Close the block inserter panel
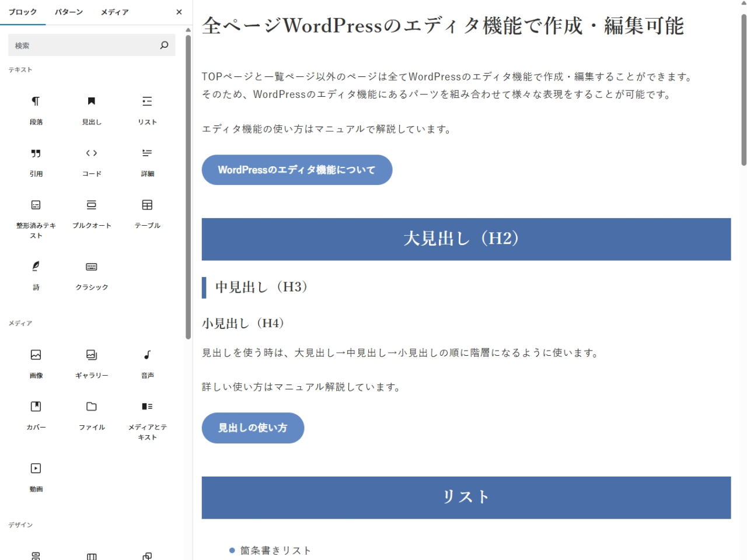This screenshot has width=747, height=560. pos(179,12)
